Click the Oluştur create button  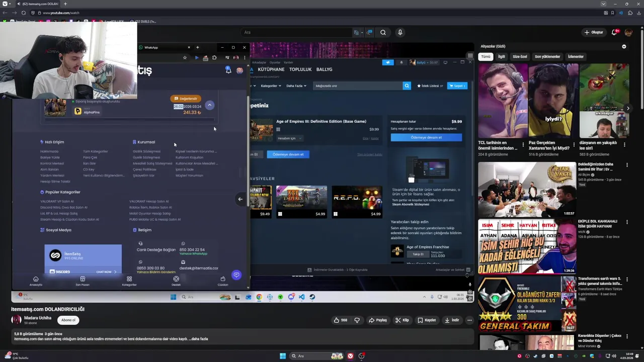click(594, 32)
